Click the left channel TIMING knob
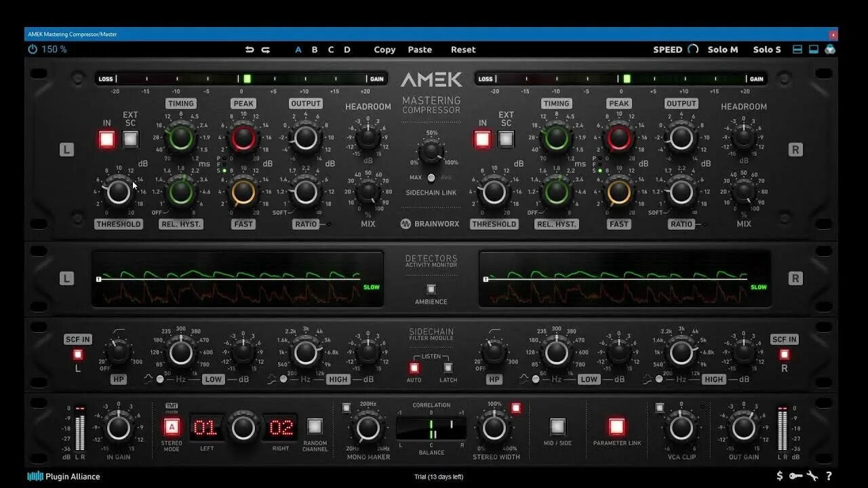The height and width of the screenshot is (488, 868). 180,138
